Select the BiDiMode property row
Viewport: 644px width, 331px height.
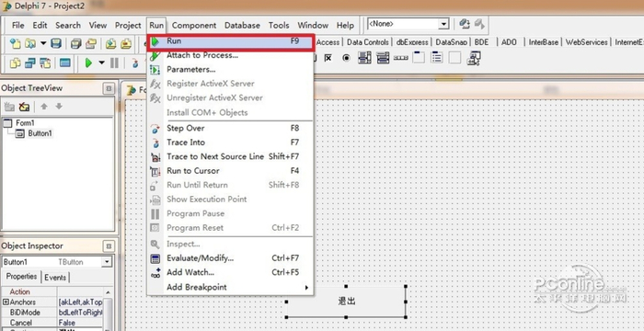tap(52, 313)
